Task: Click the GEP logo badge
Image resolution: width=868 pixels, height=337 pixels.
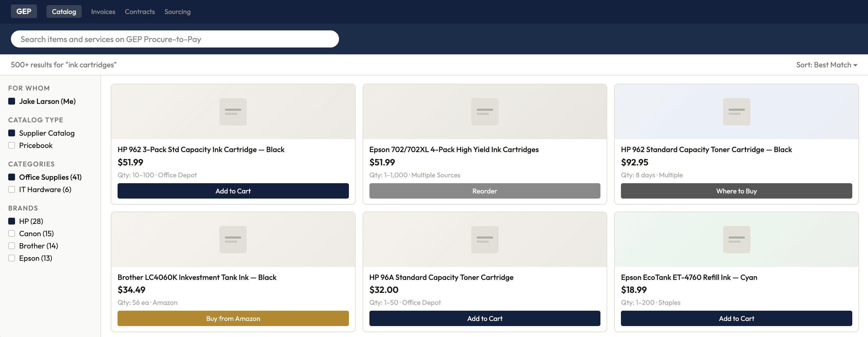Action: [24, 12]
